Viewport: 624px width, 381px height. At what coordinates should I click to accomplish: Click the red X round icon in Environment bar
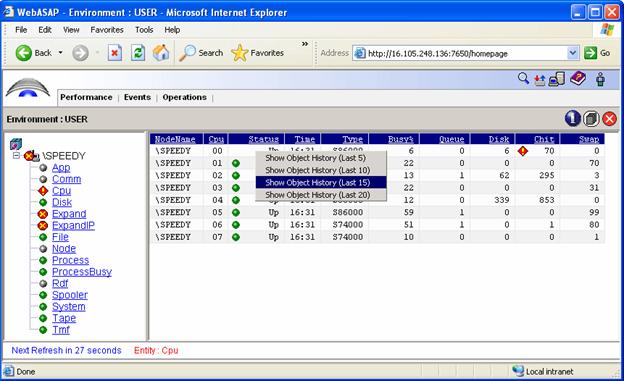[609, 119]
